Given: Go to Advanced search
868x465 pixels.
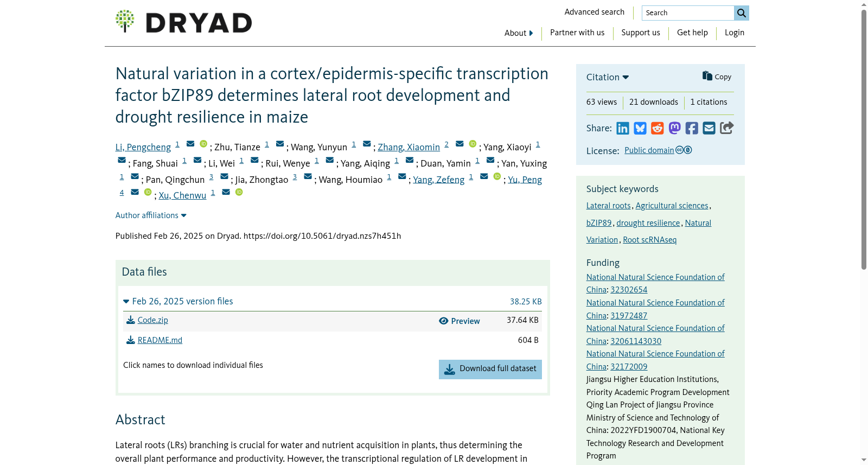Looking at the screenshot, I should pos(594,12).
